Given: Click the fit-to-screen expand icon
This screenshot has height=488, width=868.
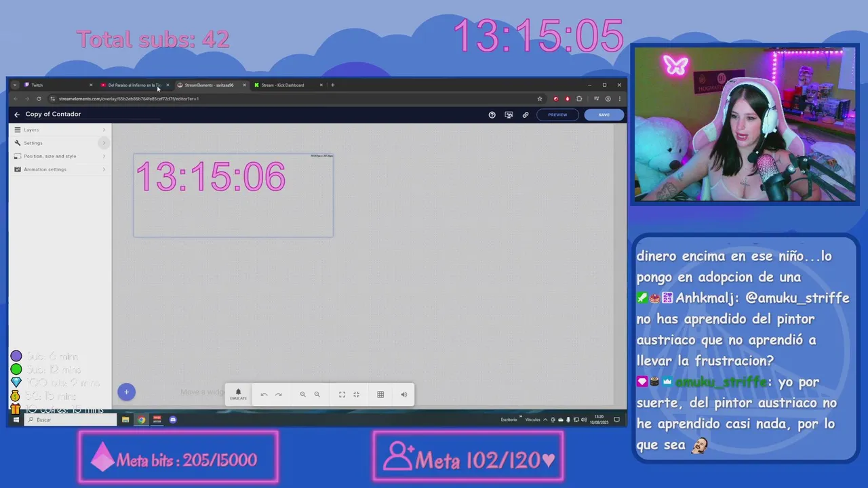Looking at the screenshot, I should [342, 394].
